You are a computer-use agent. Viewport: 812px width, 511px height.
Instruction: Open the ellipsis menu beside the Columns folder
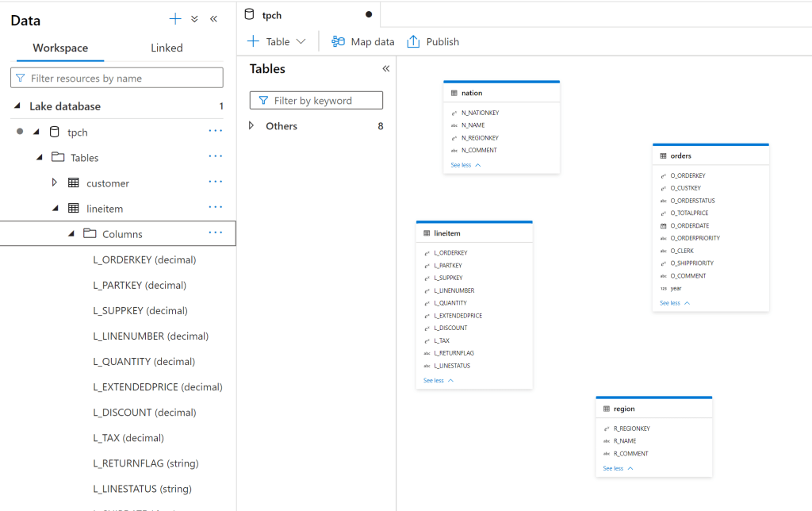pyautogui.click(x=215, y=232)
